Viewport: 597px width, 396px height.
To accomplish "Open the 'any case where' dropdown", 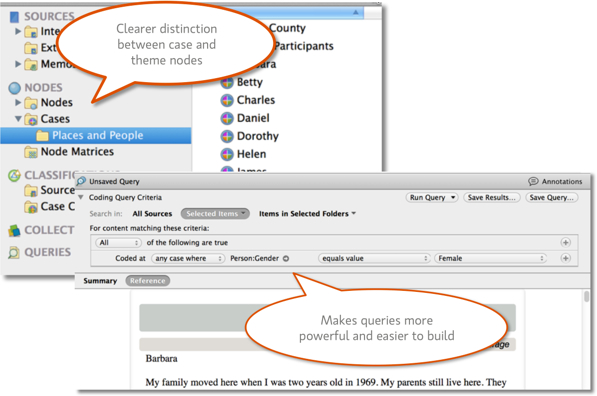I will tap(188, 259).
